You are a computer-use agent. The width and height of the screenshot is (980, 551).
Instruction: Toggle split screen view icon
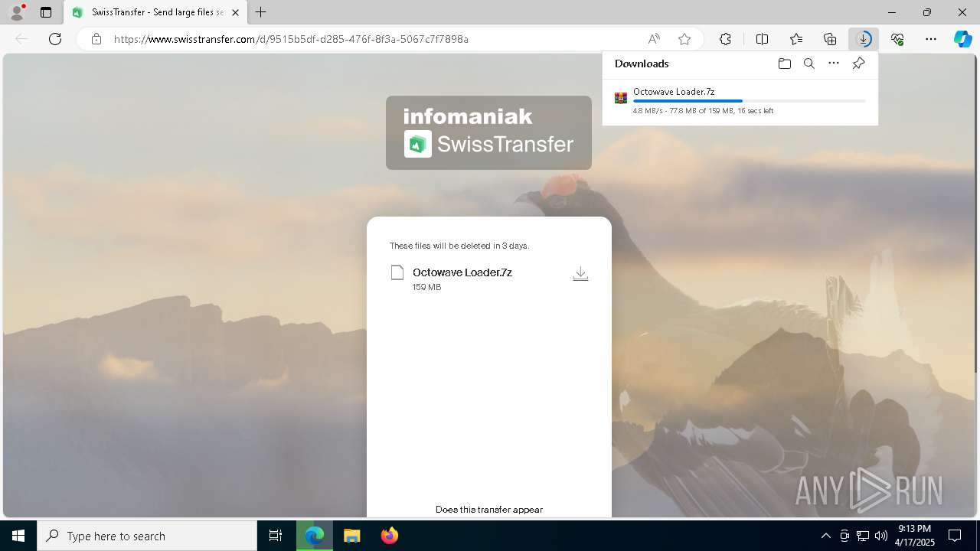tap(762, 39)
